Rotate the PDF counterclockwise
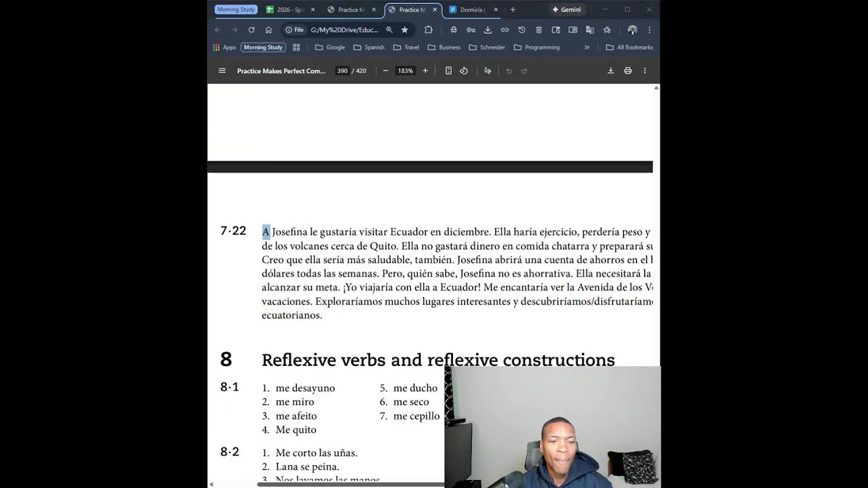 tap(464, 70)
